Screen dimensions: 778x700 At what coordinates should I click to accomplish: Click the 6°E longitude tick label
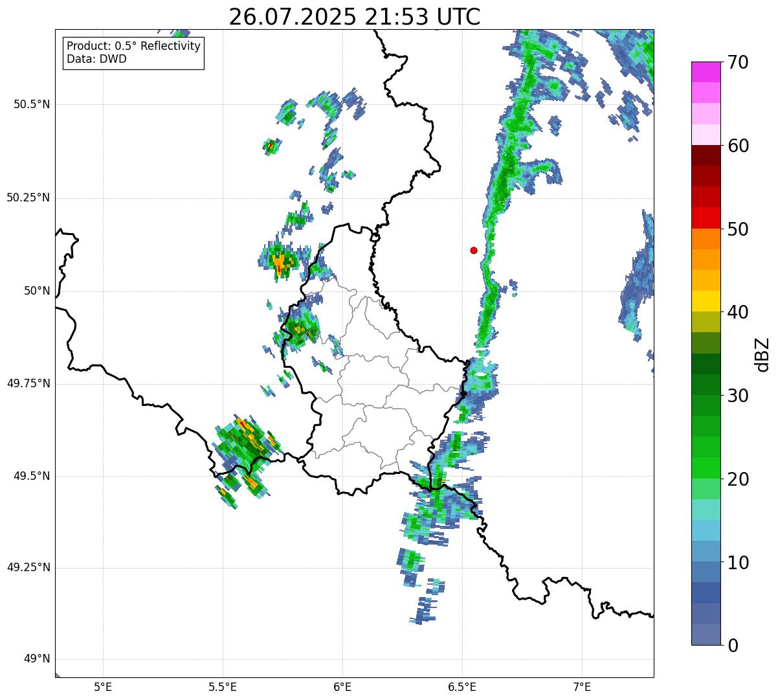[x=342, y=686]
